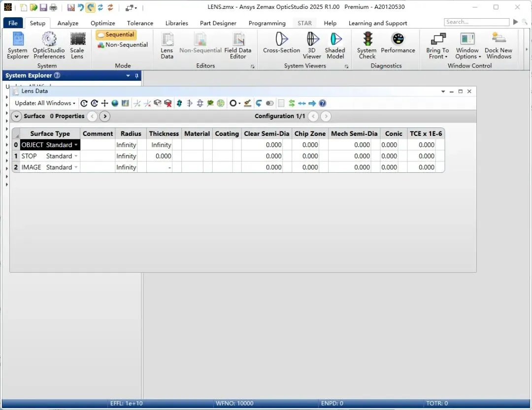This screenshot has height=410, width=532.
Task: Click the Radius column header
Action: [x=131, y=133]
